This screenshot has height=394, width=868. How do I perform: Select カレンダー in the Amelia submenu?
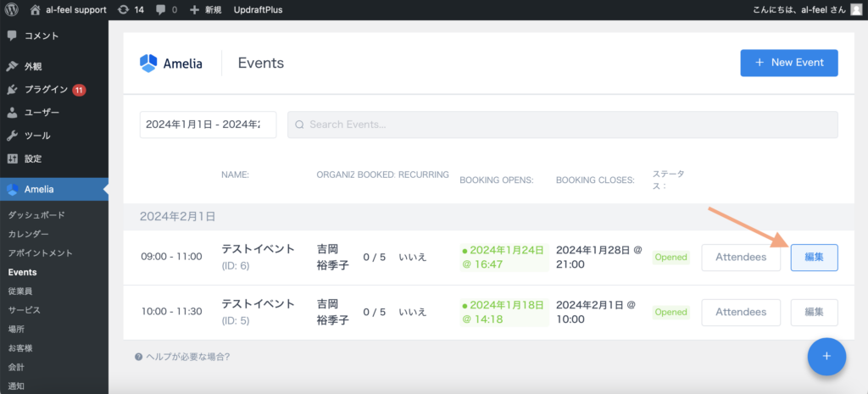click(28, 234)
